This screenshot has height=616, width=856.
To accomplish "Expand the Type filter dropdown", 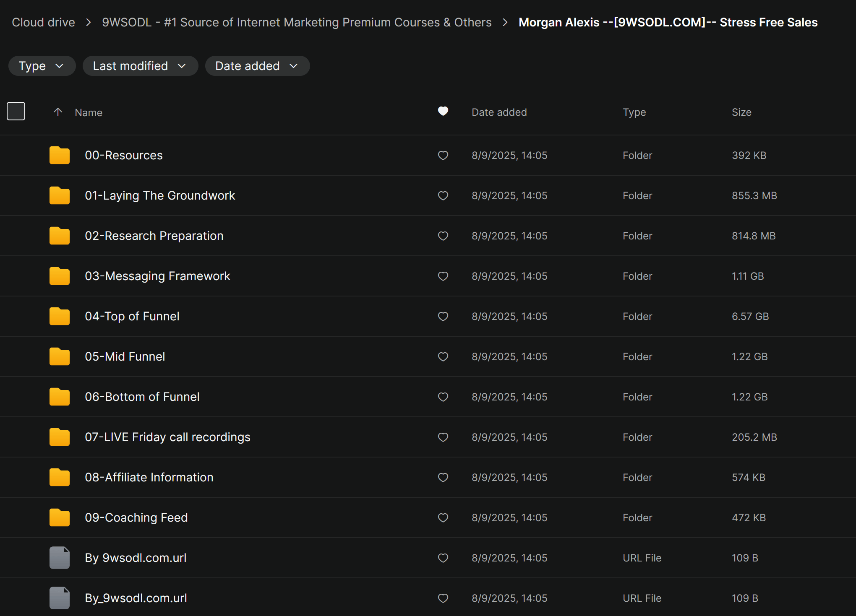I will coord(42,66).
